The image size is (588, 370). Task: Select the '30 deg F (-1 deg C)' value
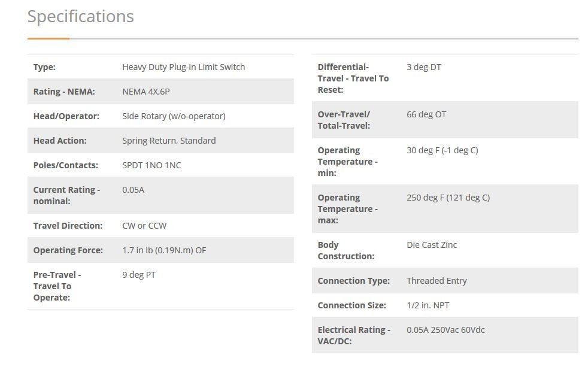click(442, 150)
